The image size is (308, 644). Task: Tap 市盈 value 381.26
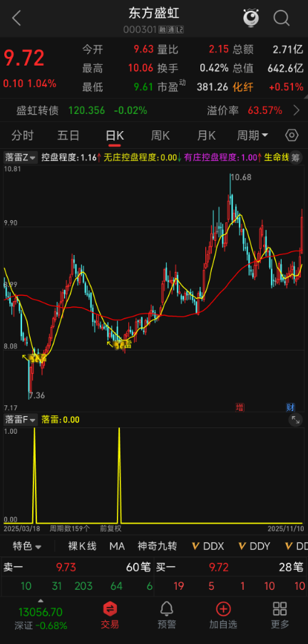pos(212,87)
